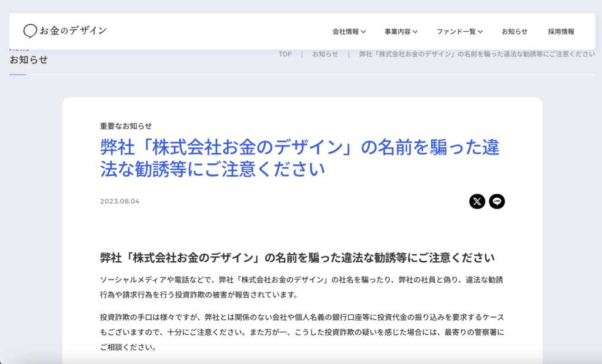Click paragraph starting ソーシャルメディアや電話などで
Image resolution: width=602 pixels, height=364 pixels.
[302, 287]
